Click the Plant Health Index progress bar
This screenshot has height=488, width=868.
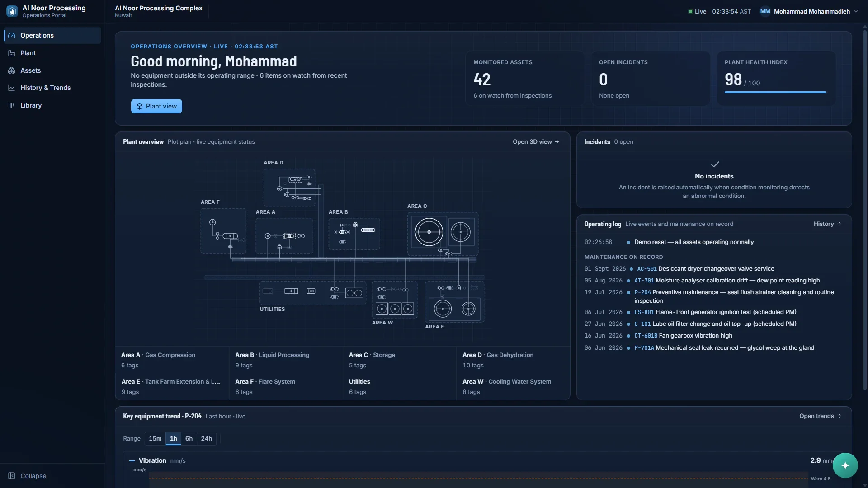(x=775, y=92)
